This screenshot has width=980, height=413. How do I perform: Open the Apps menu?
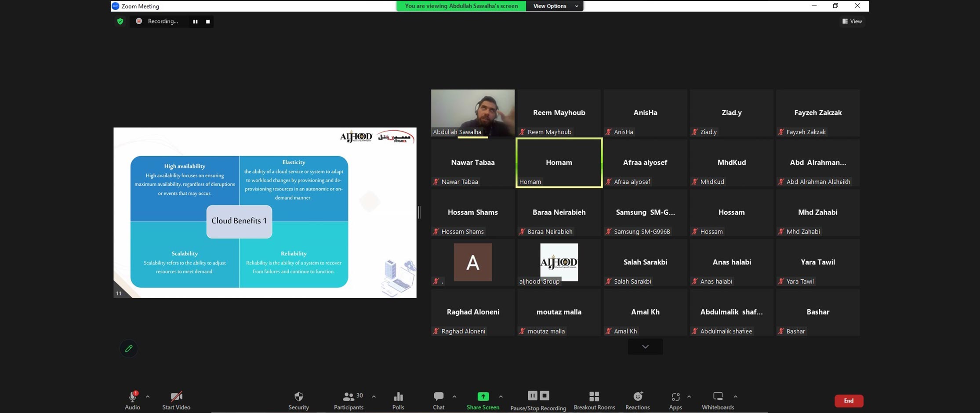675,401
